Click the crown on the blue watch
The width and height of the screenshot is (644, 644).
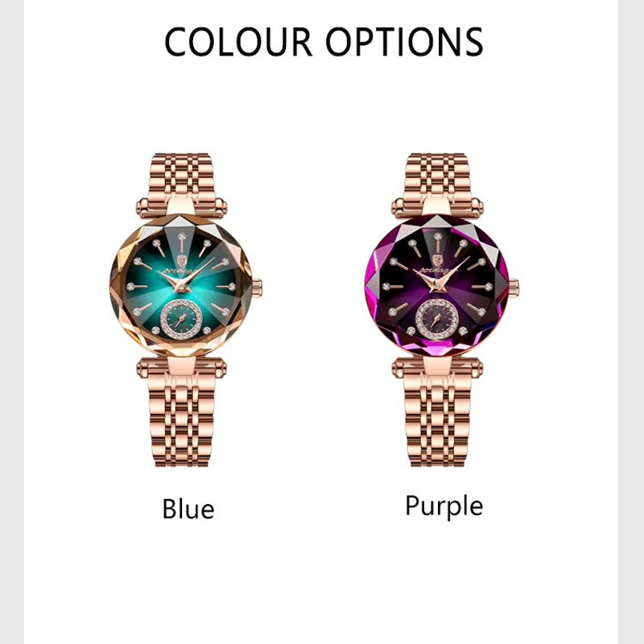point(257,287)
